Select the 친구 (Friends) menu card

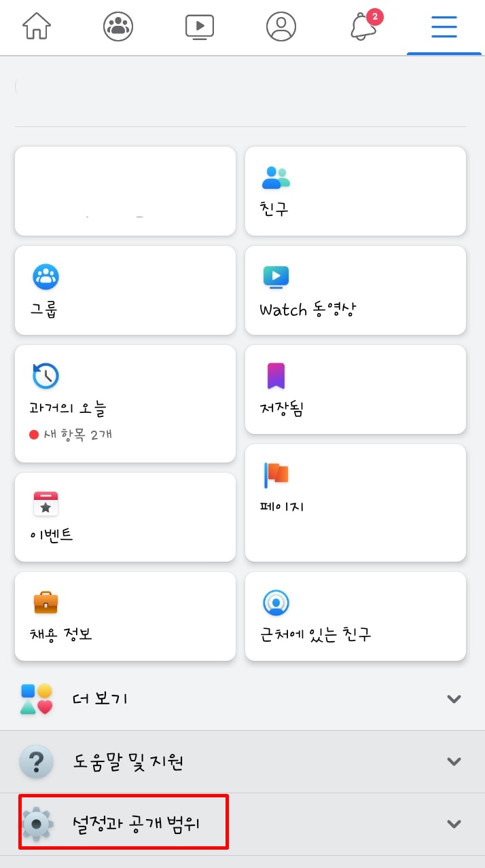tap(355, 191)
